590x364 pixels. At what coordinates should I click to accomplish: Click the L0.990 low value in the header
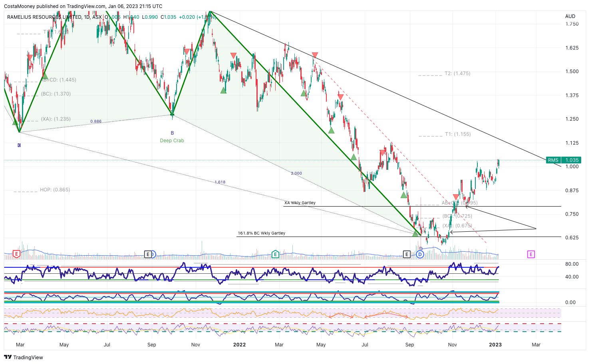(x=150, y=17)
